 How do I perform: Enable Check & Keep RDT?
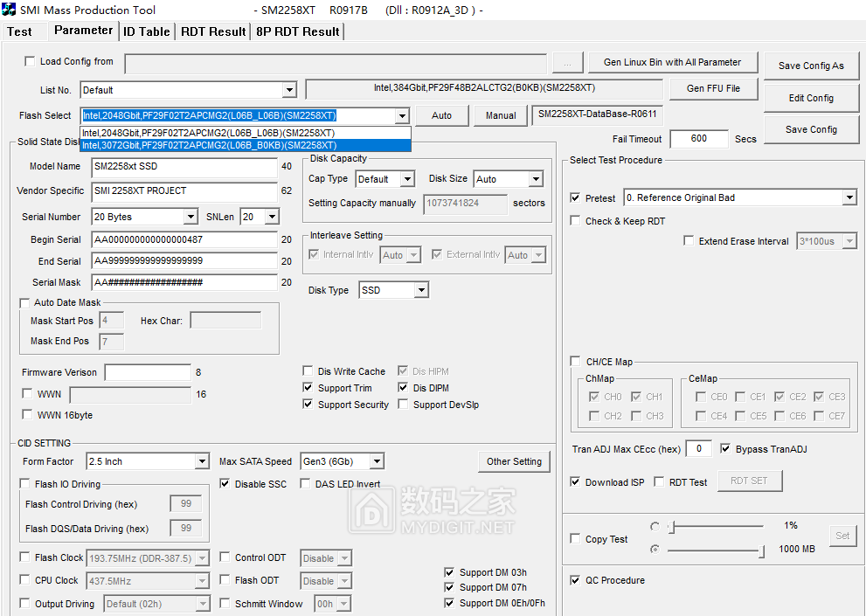point(575,221)
